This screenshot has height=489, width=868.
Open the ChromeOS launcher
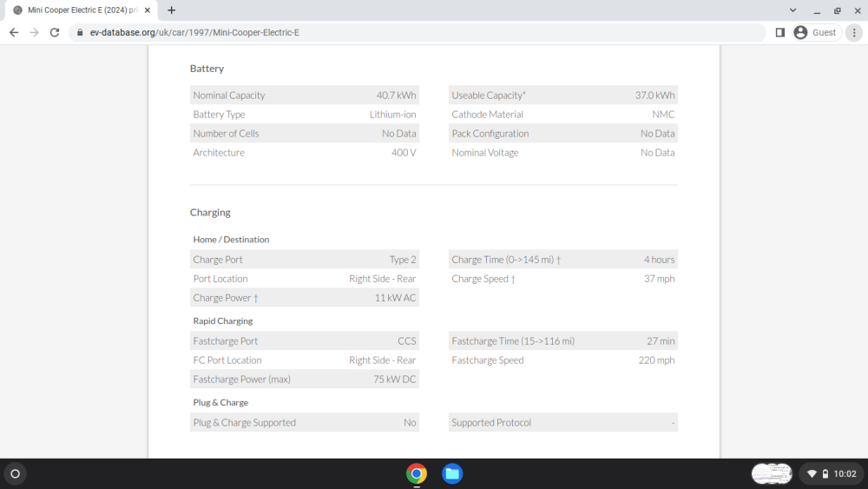point(16,473)
